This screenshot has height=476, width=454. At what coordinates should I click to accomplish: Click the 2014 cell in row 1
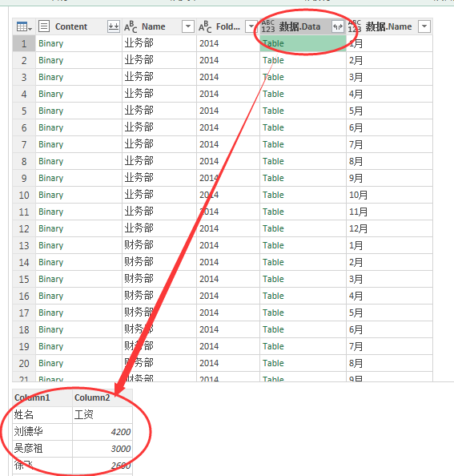click(x=228, y=43)
